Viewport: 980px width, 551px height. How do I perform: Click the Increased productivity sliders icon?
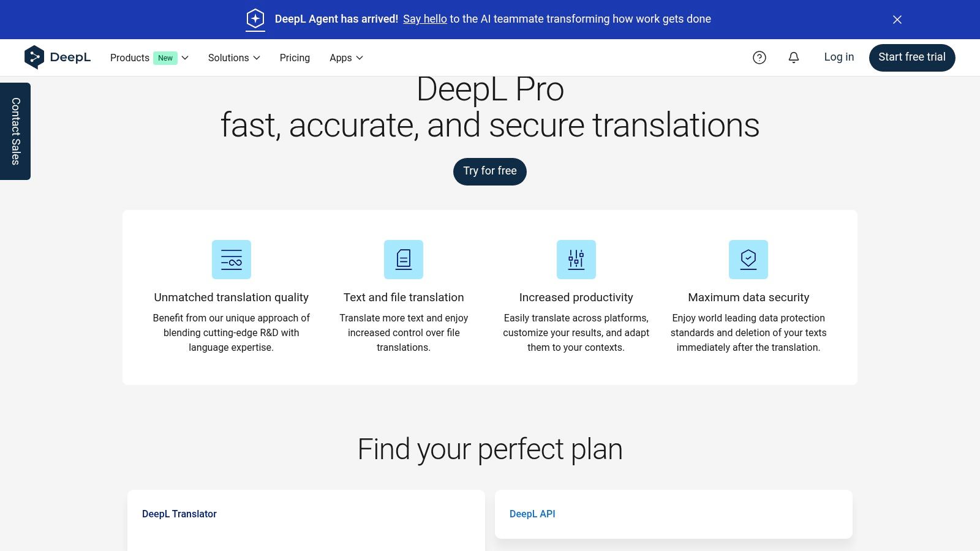tap(576, 260)
